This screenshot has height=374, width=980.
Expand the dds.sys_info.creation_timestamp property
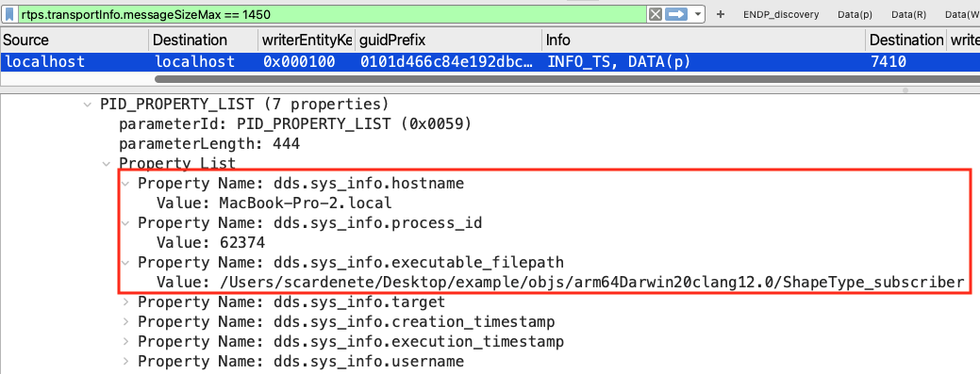(126, 322)
